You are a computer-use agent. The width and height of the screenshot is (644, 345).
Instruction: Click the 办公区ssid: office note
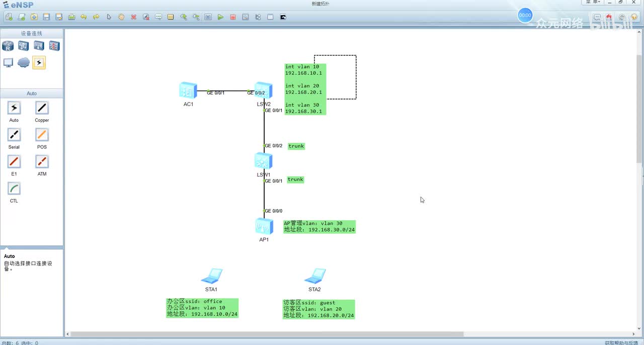tap(202, 308)
